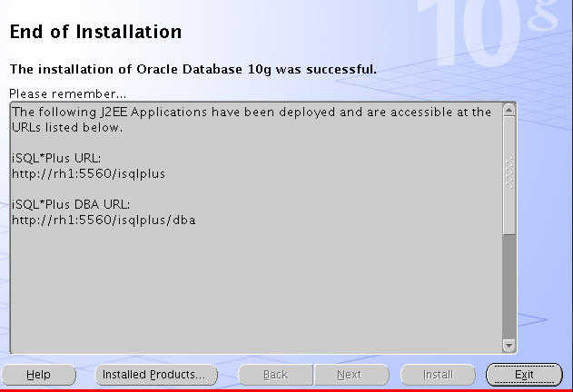573x392 pixels.
Task: Click the Exit button
Action: coord(524,375)
